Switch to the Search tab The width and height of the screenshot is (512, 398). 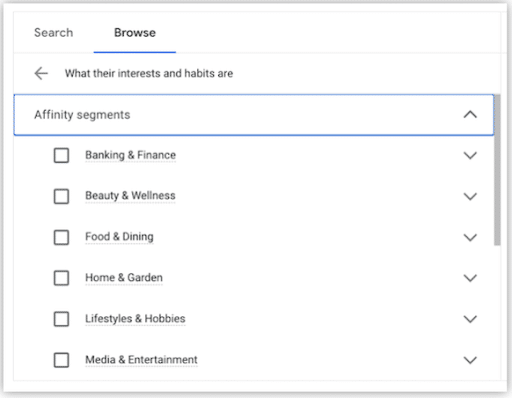pyautogui.click(x=53, y=33)
